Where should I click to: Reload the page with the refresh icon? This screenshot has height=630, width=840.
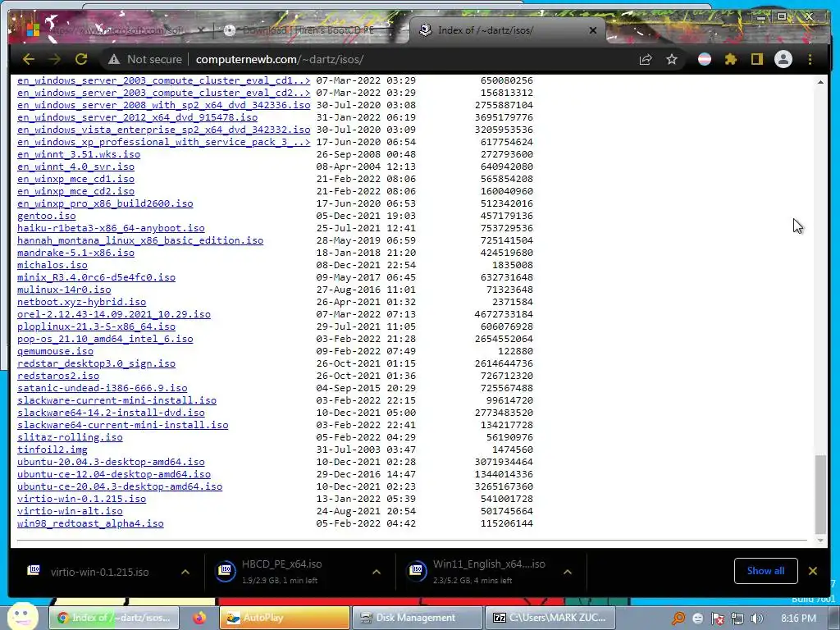pyautogui.click(x=81, y=59)
